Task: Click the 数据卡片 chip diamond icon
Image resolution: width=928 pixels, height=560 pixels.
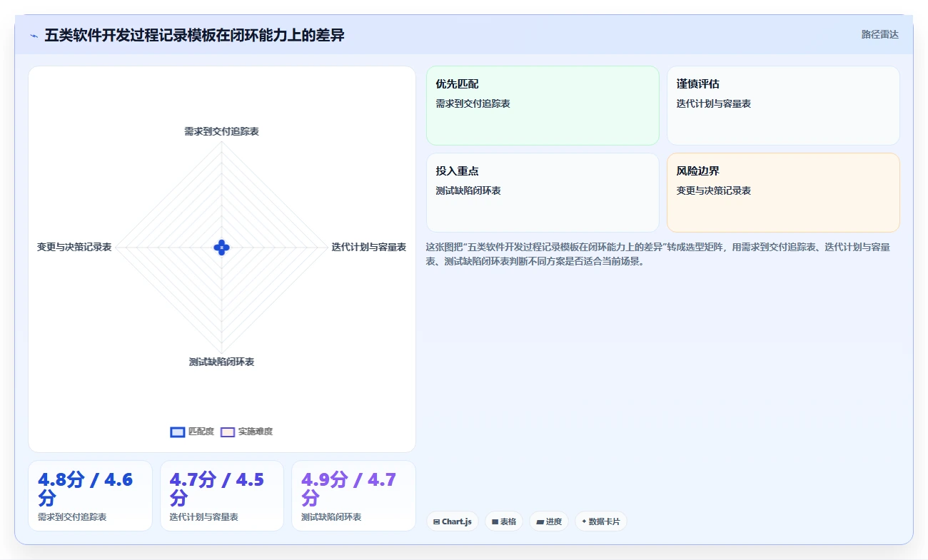Action: tap(584, 521)
